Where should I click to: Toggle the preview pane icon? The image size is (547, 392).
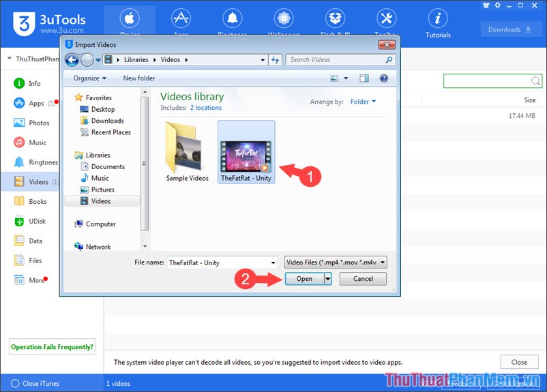364,78
